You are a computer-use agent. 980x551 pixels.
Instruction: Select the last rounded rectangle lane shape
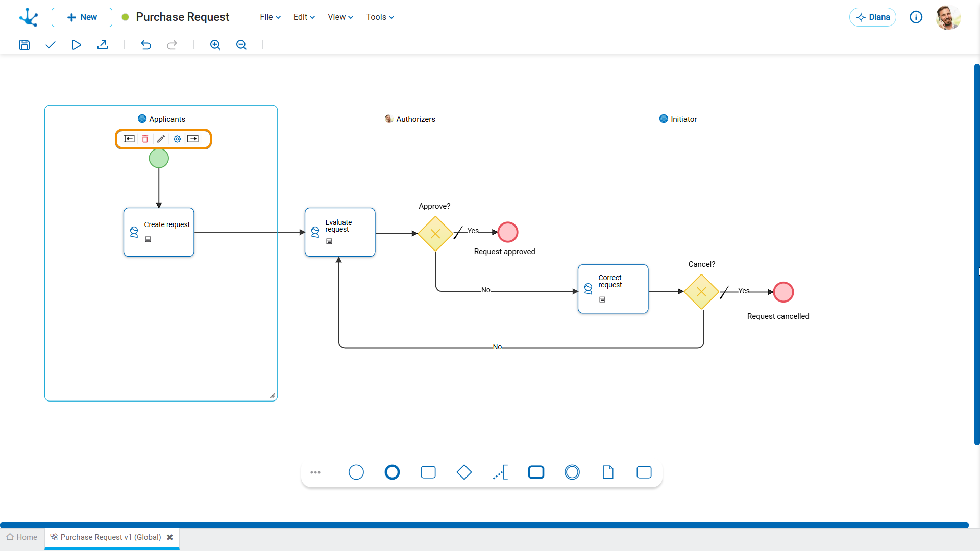pyautogui.click(x=644, y=472)
